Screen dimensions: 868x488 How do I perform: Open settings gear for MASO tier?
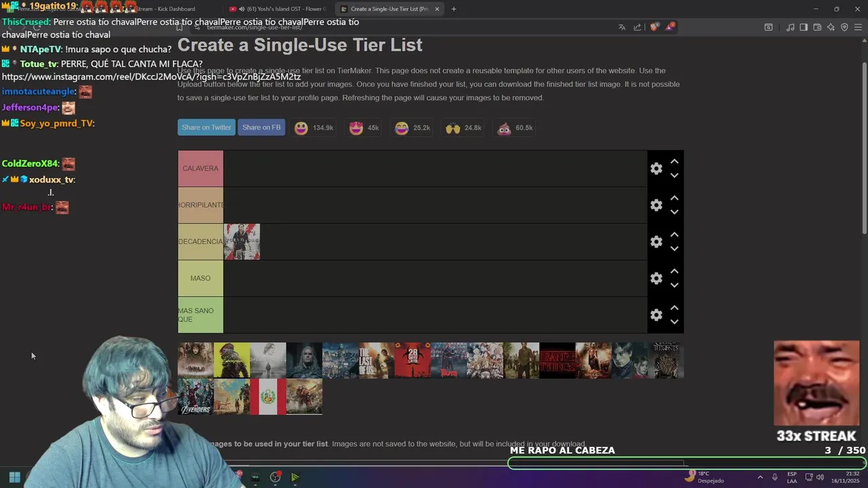click(x=656, y=279)
